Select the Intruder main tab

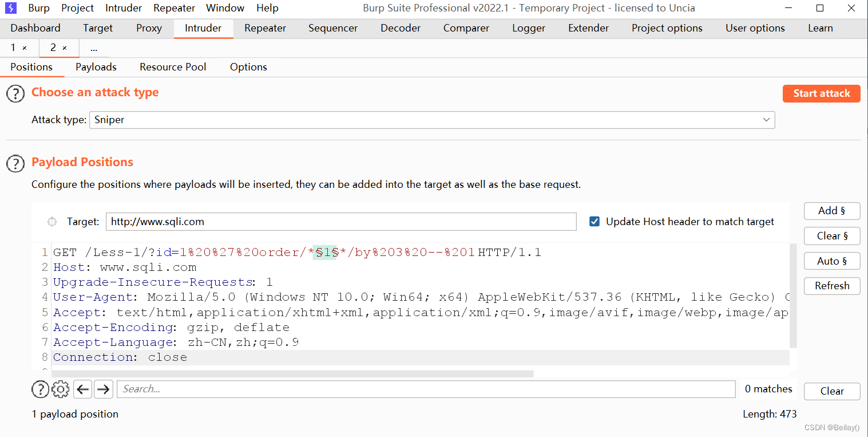[203, 28]
